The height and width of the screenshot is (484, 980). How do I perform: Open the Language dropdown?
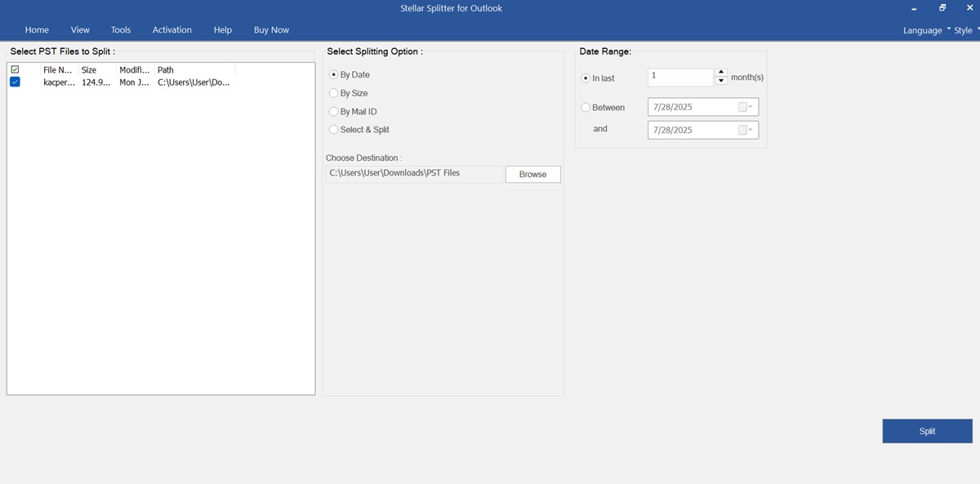point(927,30)
